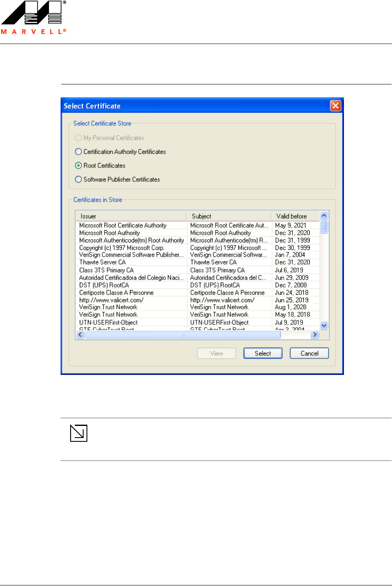
Task: Select Copyright (c) 1997 Microsoft Corp. issuer
Action: (x=122, y=248)
